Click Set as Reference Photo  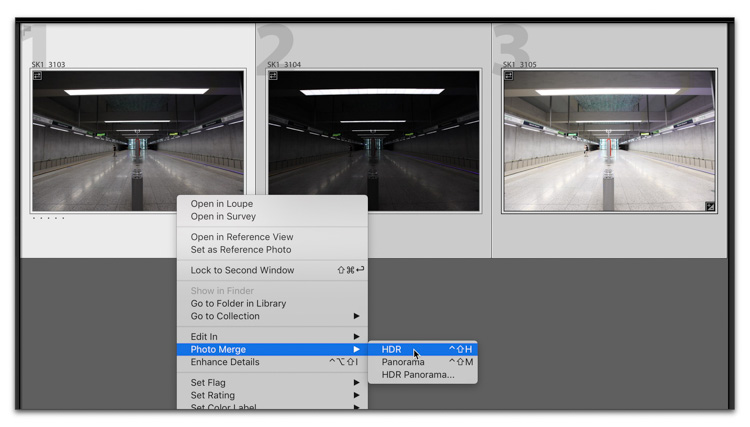[241, 250]
